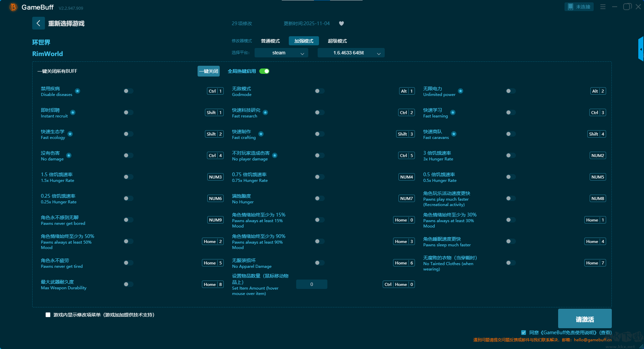Viewport: 644px width, 349px height.
Task: Uncheck the GameBuff免责使用说明 agreement checkbox
Action: point(524,333)
